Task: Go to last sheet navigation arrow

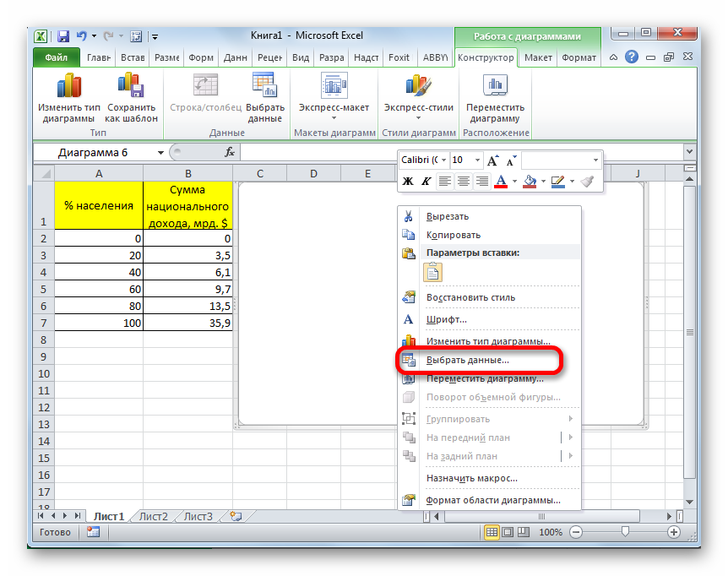Action: point(78,516)
